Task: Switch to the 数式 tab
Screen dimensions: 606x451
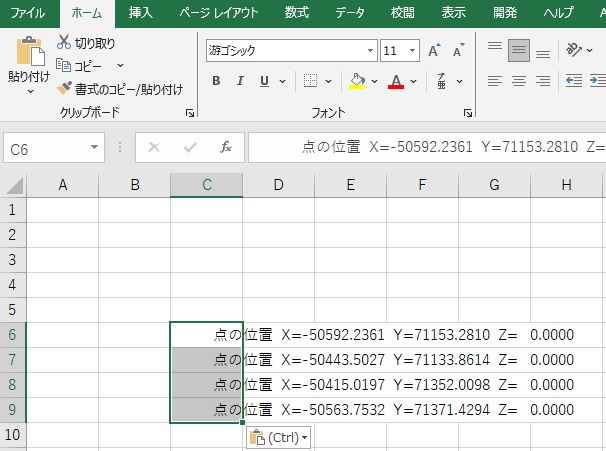Action: pyautogui.click(x=297, y=13)
